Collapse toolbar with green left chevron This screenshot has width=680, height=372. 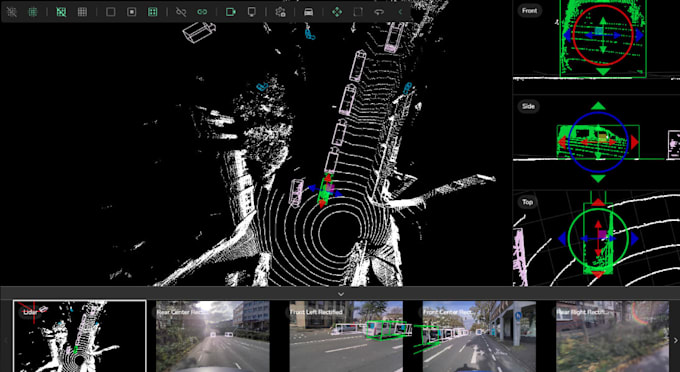click(400, 12)
